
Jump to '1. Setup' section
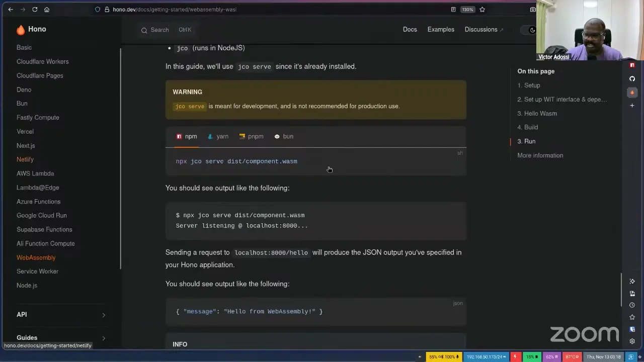coord(529,85)
